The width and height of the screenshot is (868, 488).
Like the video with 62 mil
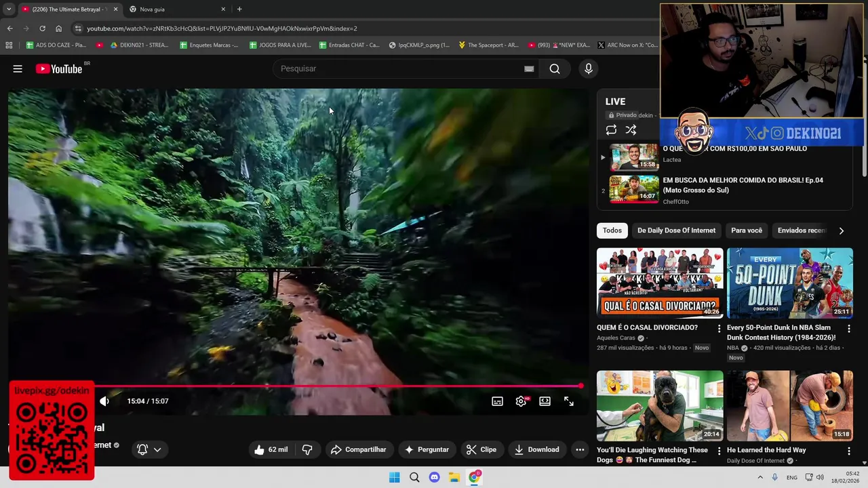coord(271,449)
